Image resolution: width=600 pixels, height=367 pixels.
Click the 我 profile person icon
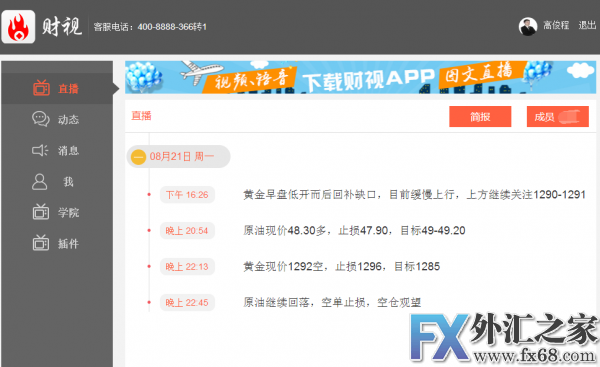pos(39,182)
